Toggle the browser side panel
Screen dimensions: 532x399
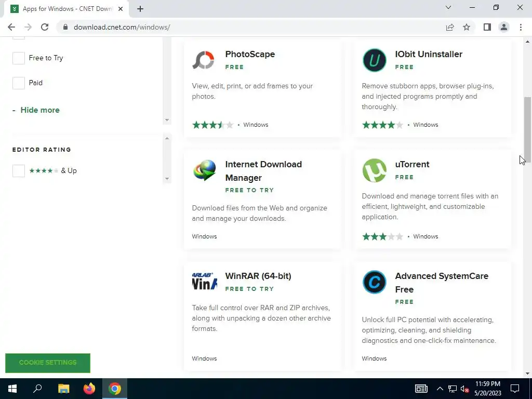487,27
